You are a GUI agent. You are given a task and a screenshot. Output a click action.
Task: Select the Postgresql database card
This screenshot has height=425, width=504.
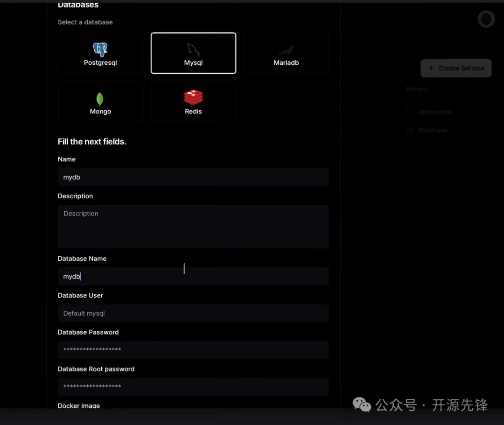[100, 53]
